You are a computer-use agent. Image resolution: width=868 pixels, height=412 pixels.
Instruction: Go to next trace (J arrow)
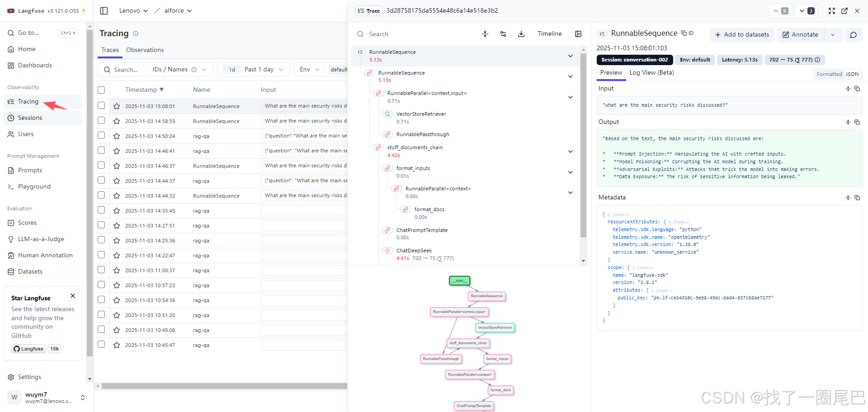pyautogui.click(x=807, y=11)
